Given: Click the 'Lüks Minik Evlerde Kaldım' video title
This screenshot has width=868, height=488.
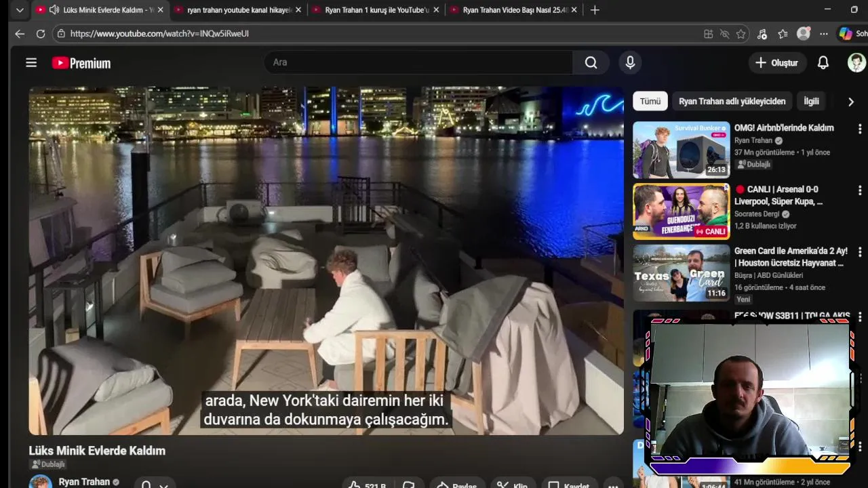Looking at the screenshot, I should pyautogui.click(x=97, y=451).
